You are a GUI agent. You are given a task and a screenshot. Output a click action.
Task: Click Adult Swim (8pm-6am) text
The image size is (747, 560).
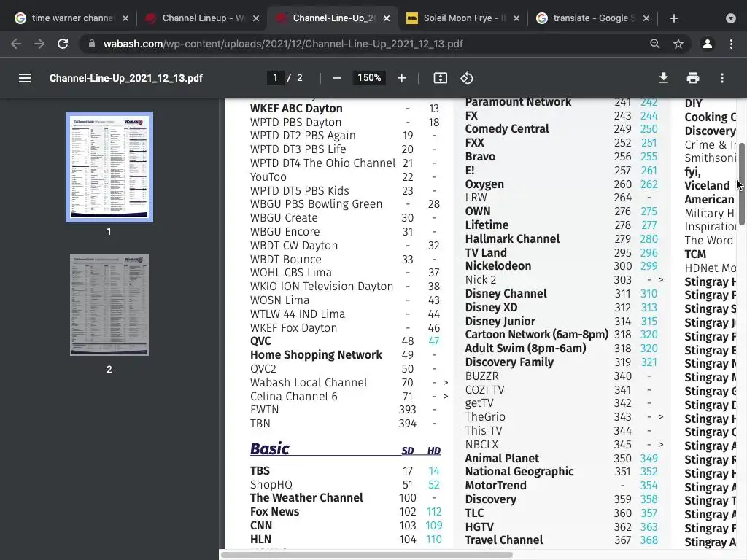525,348
